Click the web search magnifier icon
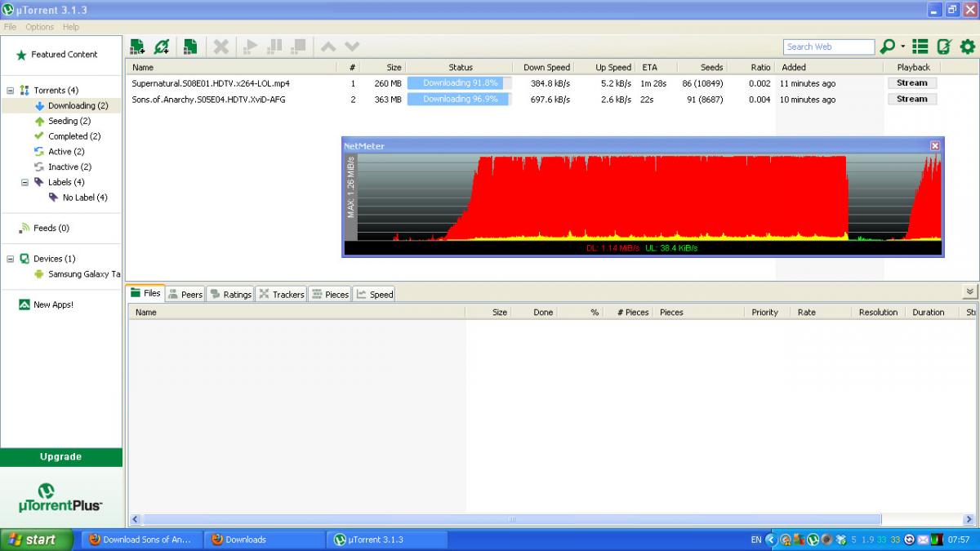Screen dimensions: 980x551 pos(888,47)
